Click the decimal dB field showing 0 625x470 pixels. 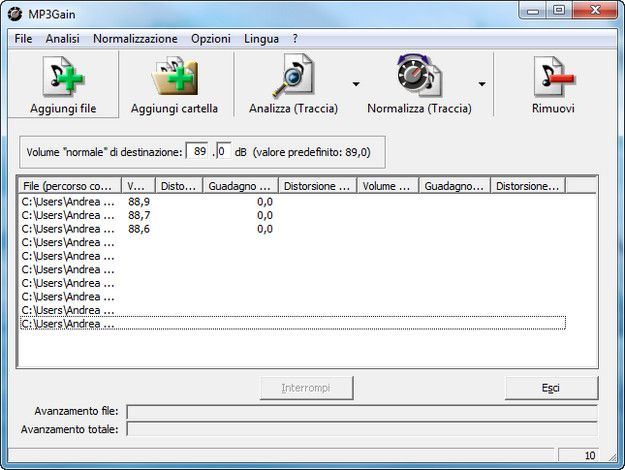pyautogui.click(x=224, y=151)
